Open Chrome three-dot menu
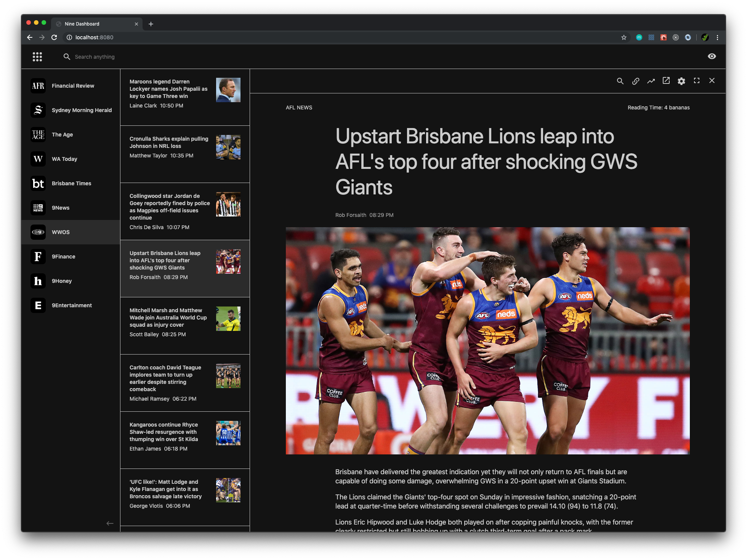 pyautogui.click(x=717, y=37)
